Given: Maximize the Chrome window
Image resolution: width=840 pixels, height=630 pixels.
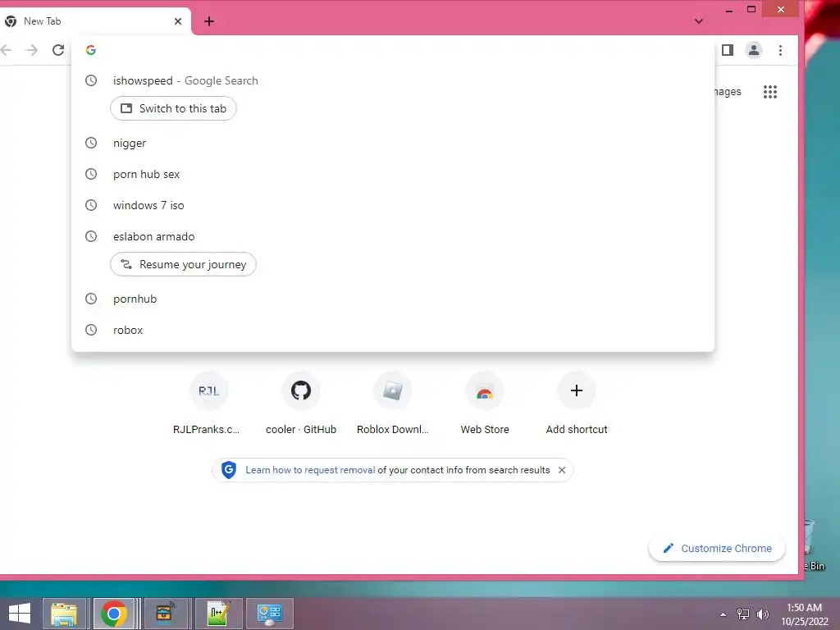Looking at the screenshot, I should (751, 10).
